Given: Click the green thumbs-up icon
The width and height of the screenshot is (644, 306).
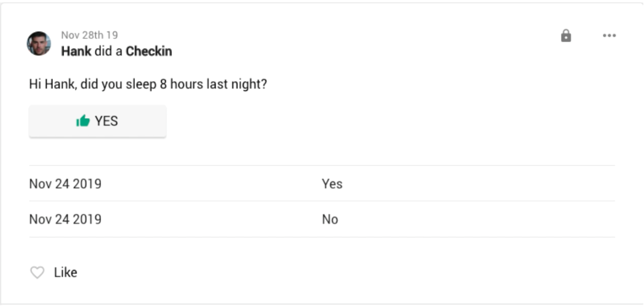Looking at the screenshot, I should click(x=83, y=121).
